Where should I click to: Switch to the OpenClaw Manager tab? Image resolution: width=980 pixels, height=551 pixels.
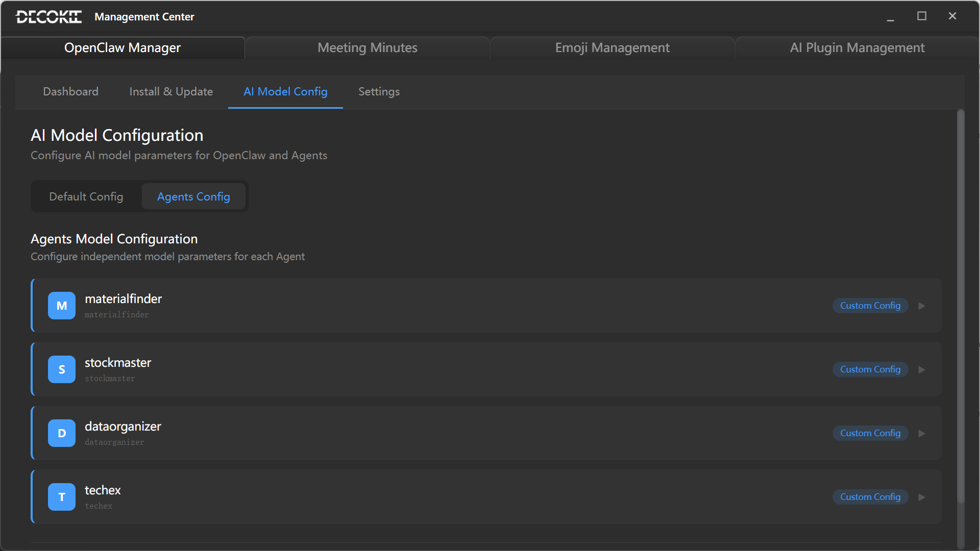pyautogui.click(x=122, y=47)
